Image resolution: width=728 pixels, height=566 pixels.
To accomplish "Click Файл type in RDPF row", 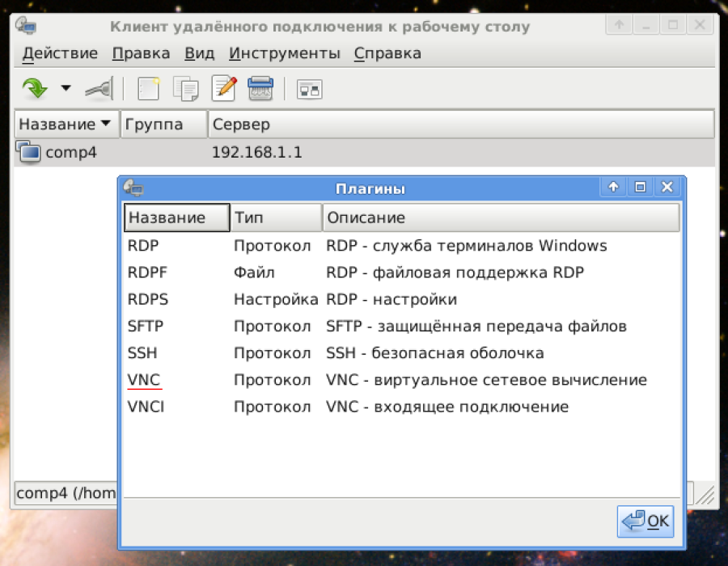I will [x=254, y=272].
